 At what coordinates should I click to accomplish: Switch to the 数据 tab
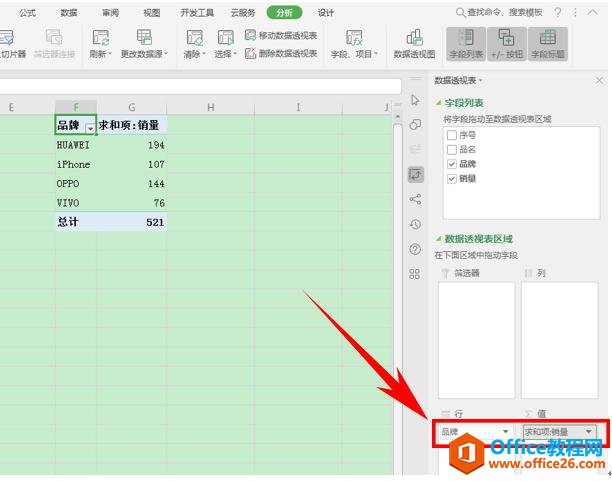point(69,13)
